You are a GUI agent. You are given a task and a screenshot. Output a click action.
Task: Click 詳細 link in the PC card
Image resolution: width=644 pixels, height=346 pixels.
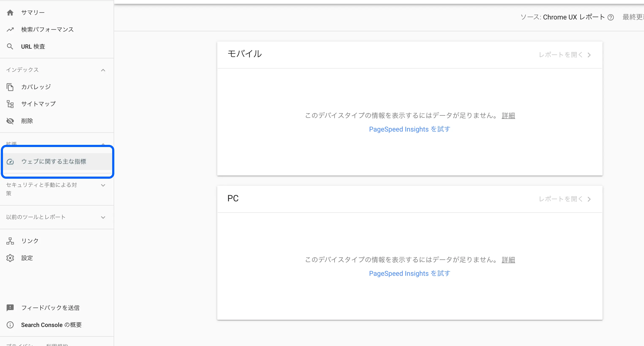click(508, 260)
